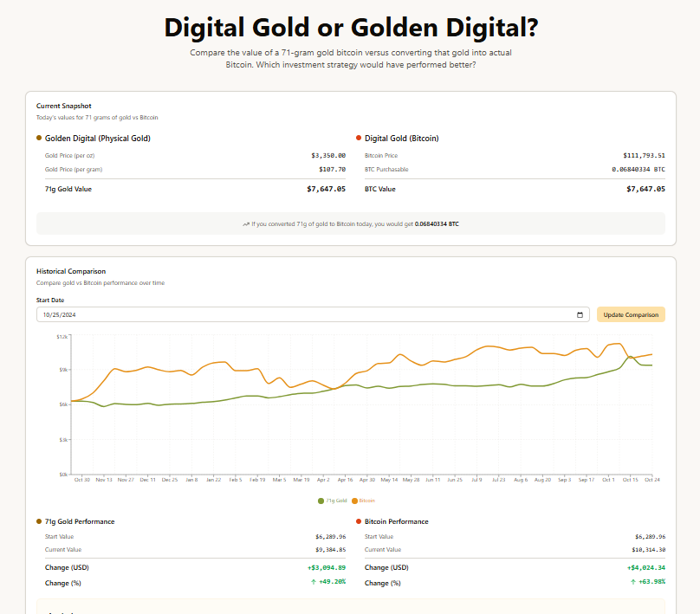
Task: Click the trending-up icon in conversion banner
Action: [246, 223]
